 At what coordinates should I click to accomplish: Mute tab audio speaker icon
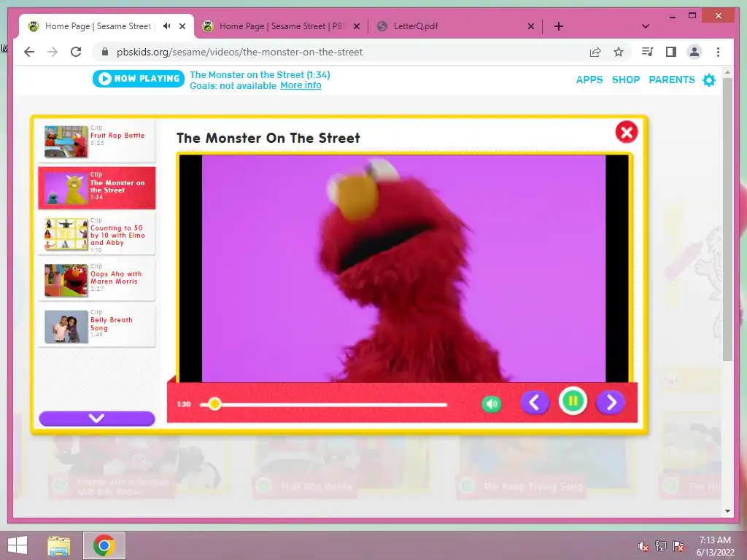[x=166, y=26]
